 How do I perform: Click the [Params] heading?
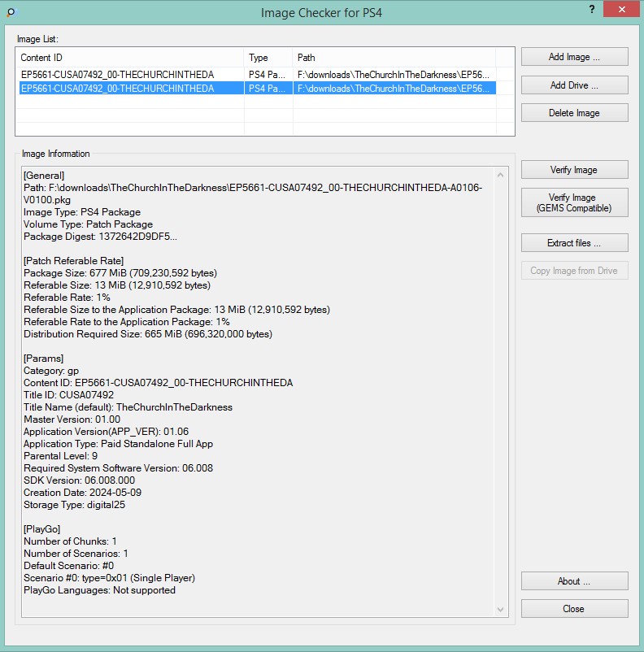click(x=44, y=359)
